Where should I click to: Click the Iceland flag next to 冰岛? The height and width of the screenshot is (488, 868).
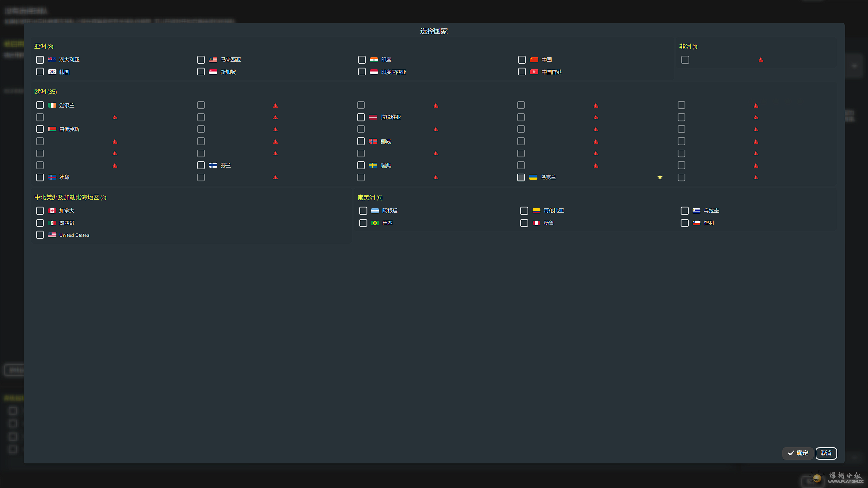point(52,178)
